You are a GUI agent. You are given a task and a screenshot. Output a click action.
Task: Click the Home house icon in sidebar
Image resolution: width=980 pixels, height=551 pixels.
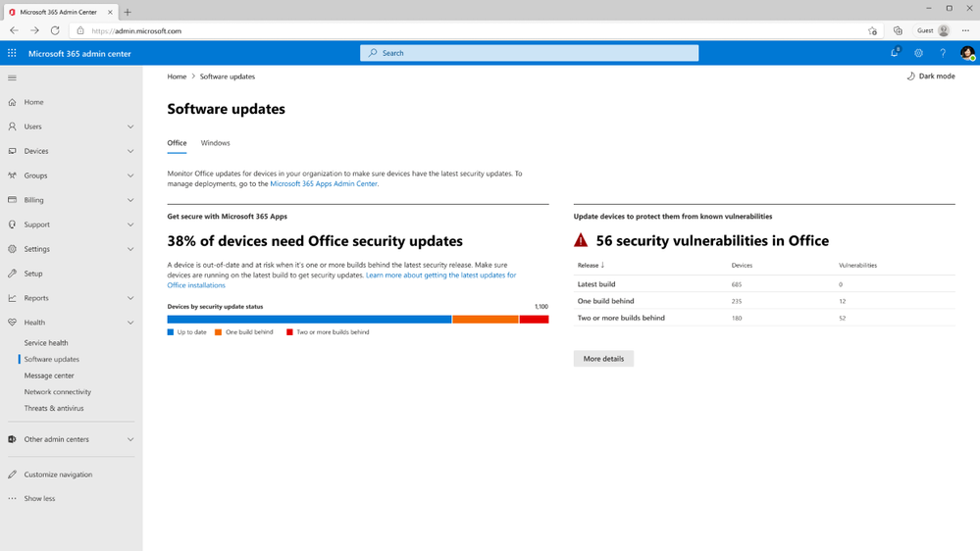(x=12, y=102)
